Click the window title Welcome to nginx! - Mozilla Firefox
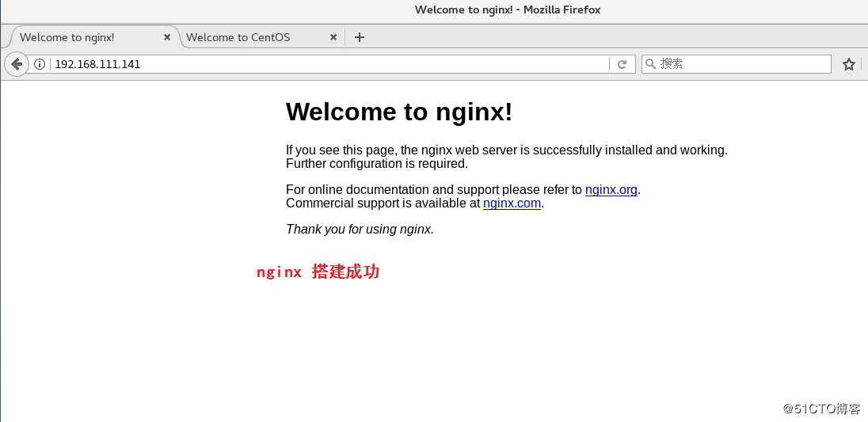868x422 pixels. [x=508, y=10]
